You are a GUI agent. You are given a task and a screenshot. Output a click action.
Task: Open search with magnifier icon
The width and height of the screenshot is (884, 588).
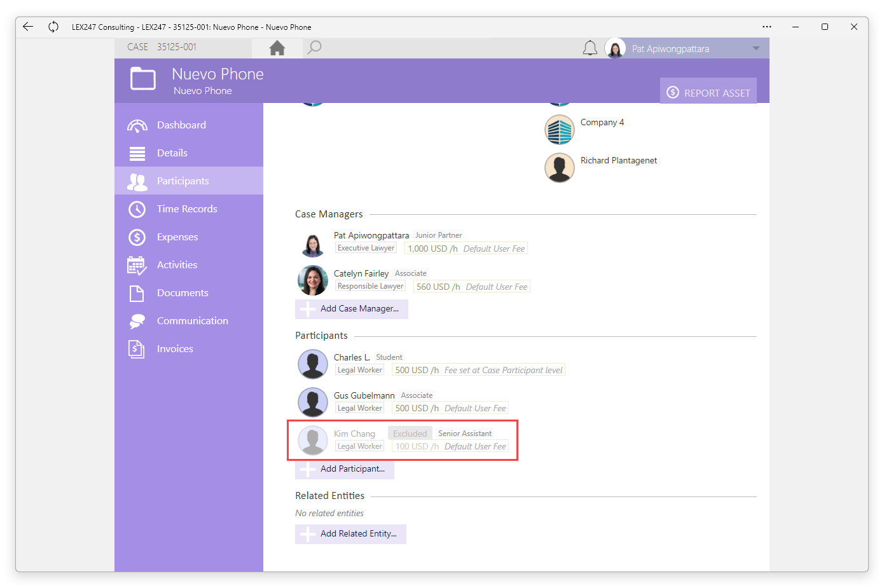coord(314,48)
